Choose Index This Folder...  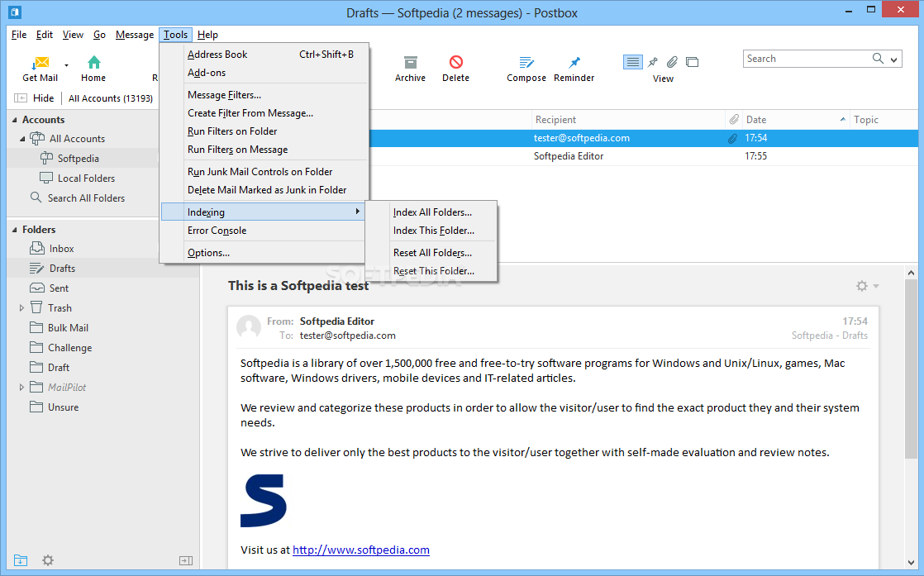[431, 231]
